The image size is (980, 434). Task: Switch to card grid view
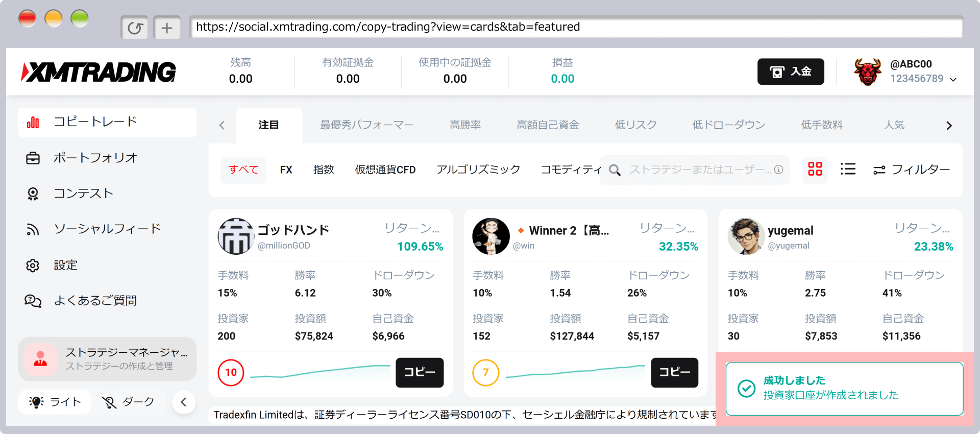815,169
